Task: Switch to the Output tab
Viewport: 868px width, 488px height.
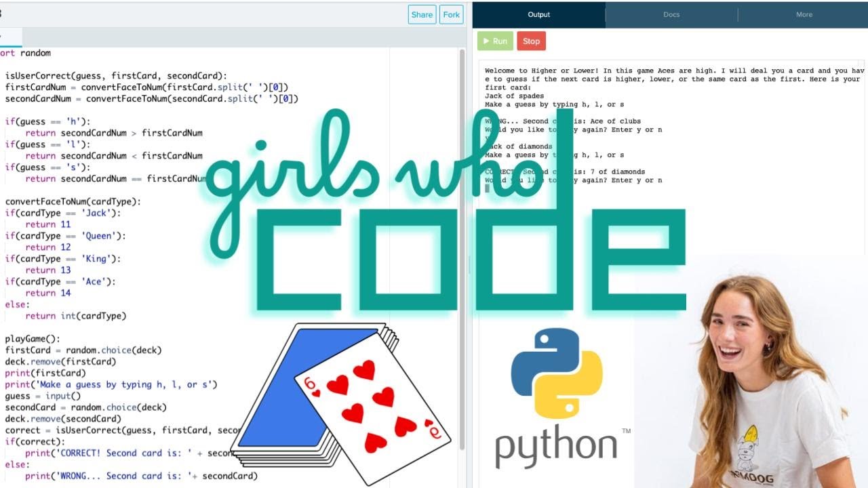Action: click(539, 14)
